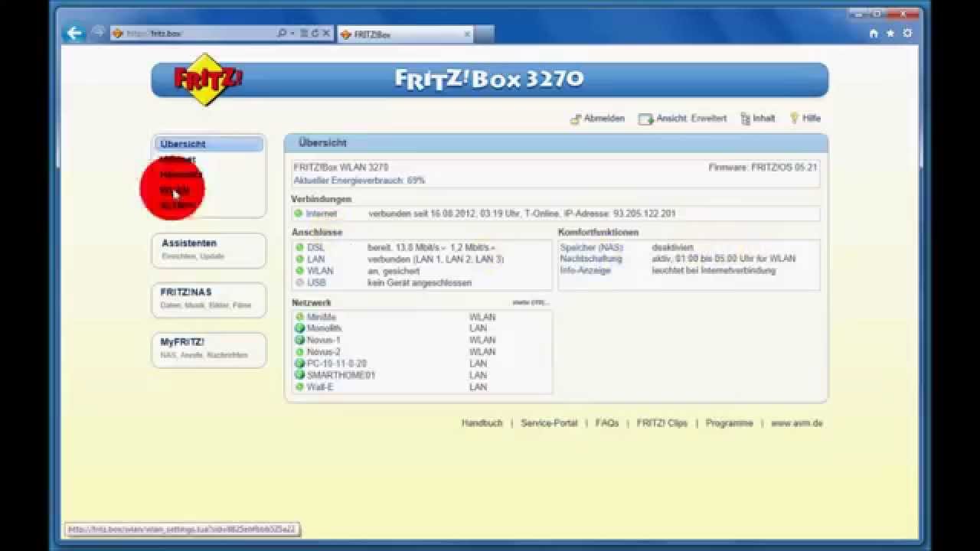
Task: Open the Speicher (NAS) link
Action: tap(591, 248)
